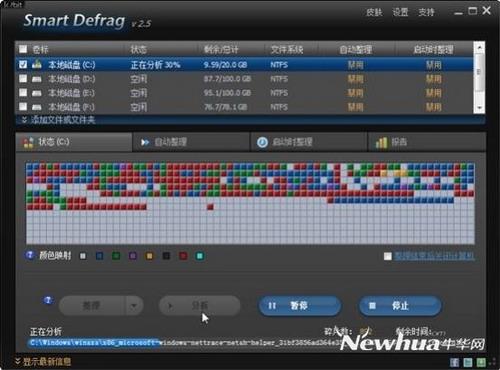Toggle the select-all checkbox in the list header
The width and height of the screenshot is (500, 370).
point(23,49)
